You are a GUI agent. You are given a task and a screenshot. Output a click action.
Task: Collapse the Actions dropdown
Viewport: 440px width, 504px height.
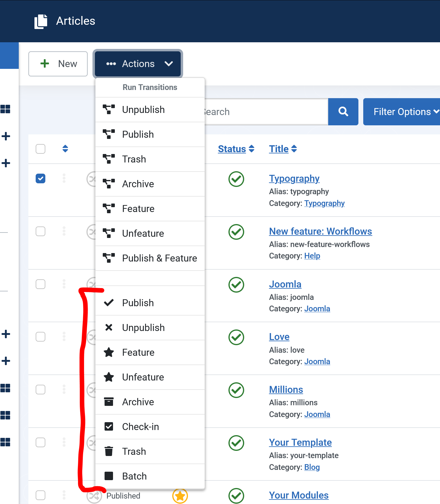coord(138,64)
